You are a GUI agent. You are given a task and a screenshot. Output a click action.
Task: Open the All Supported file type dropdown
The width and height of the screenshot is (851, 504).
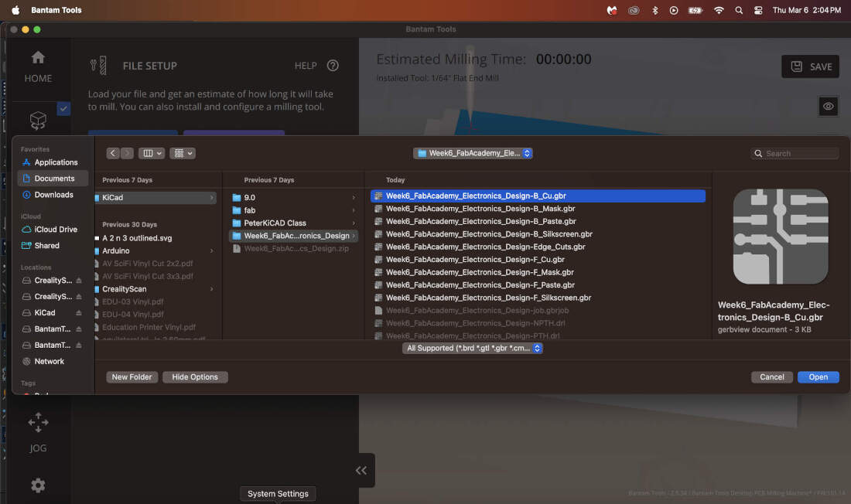(472, 349)
